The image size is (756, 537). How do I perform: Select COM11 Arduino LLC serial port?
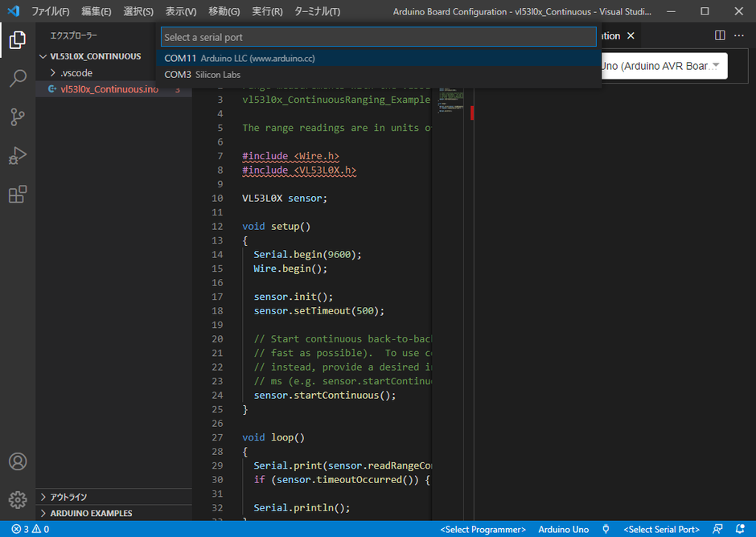[379, 59]
